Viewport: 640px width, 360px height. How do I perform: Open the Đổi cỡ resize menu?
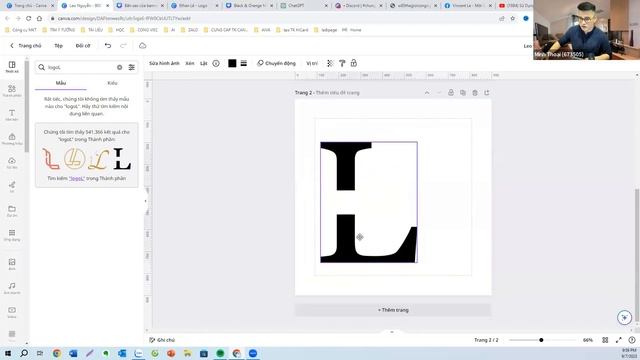[x=83, y=46]
